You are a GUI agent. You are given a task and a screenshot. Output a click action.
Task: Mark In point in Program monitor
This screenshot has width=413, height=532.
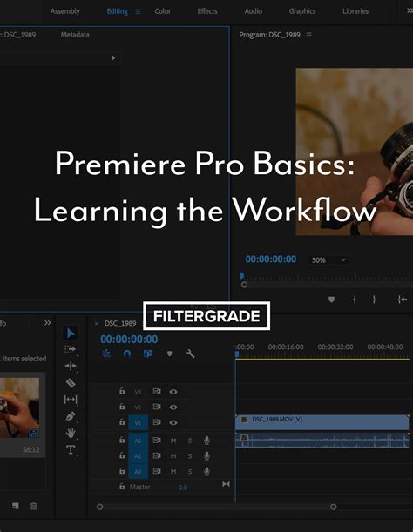point(355,300)
